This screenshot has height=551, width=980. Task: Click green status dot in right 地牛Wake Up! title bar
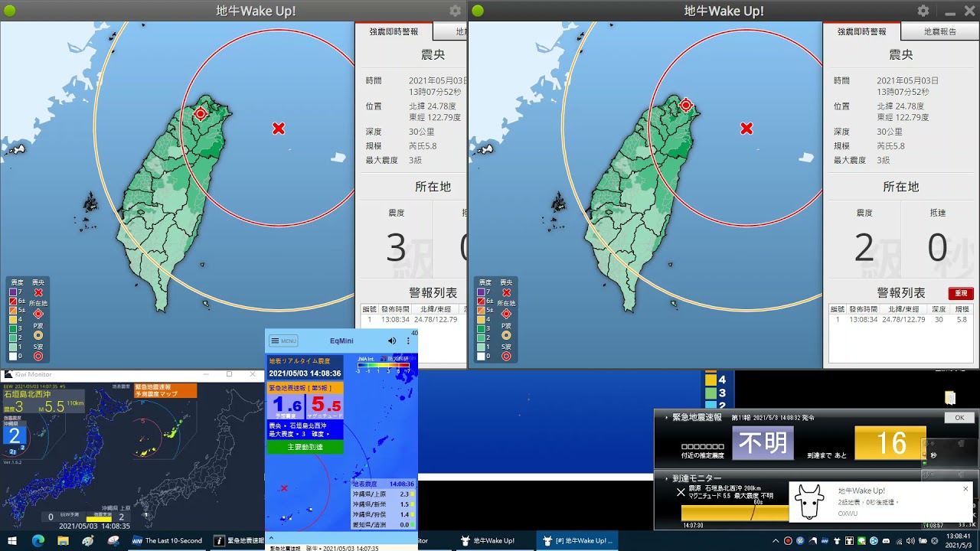coord(478,11)
